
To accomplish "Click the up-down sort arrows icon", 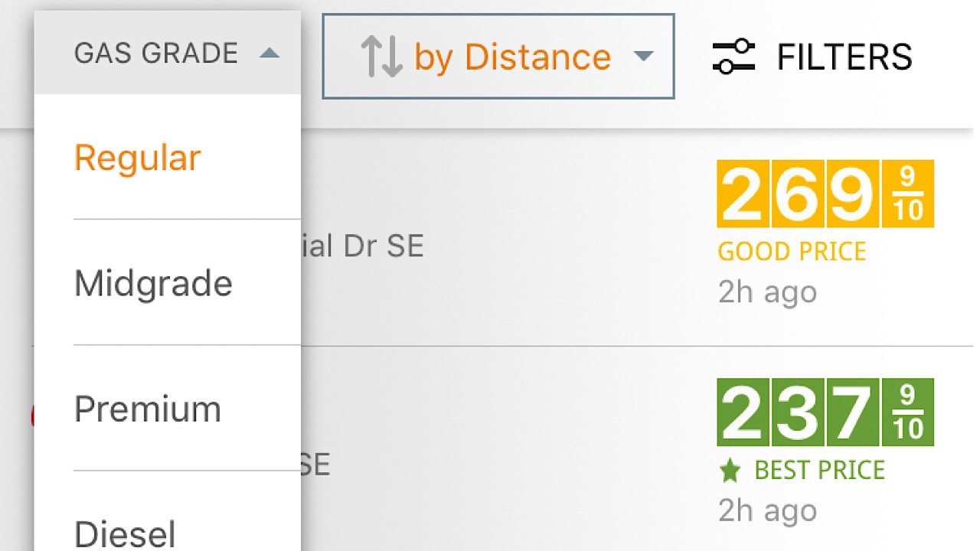I will (x=382, y=57).
